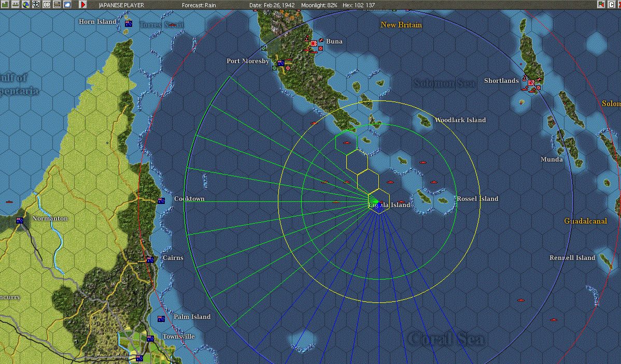621x364 pixels.
Task: Click the Moonlight: 82% status text
Action: point(319,5)
